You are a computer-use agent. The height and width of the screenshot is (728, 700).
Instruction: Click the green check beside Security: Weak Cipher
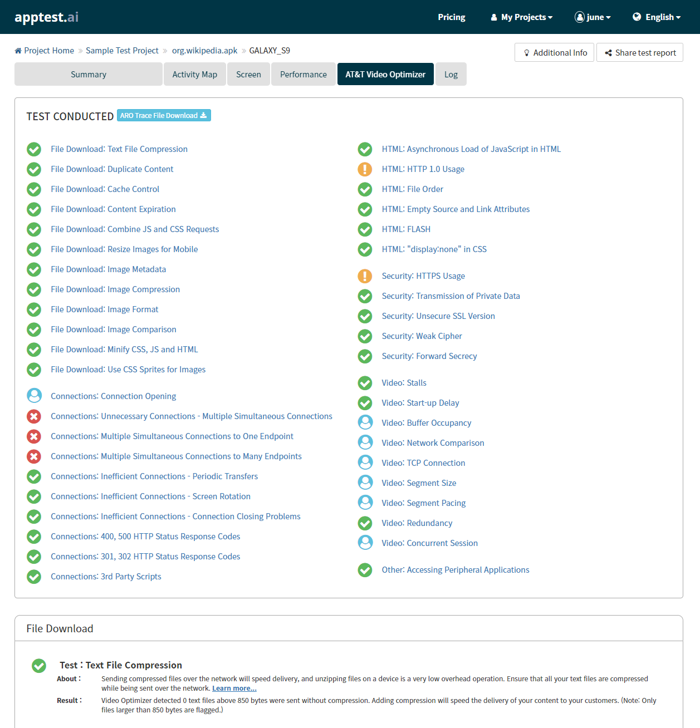pyautogui.click(x=365, y=336)
